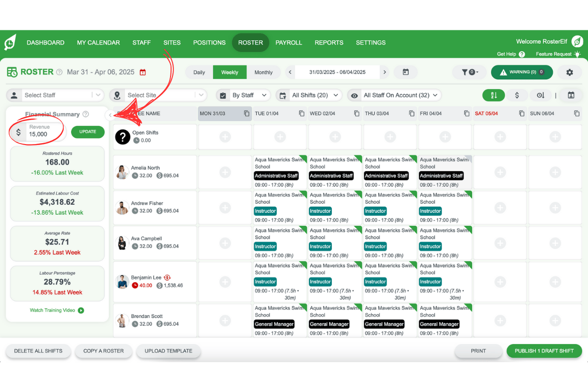Open the calendar picker beside the date range
Screen dimensions: 588x392
(x=406, y=72)
